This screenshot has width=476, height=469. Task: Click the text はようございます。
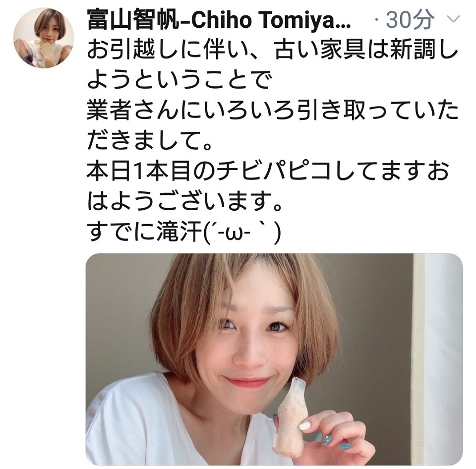coord(185,202)
